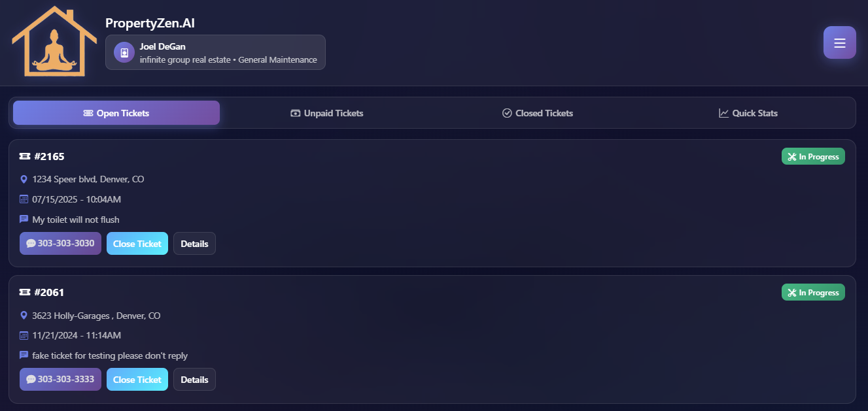Select the Quick Stats tab
The image size is (868, 411).
click(748, 112)
